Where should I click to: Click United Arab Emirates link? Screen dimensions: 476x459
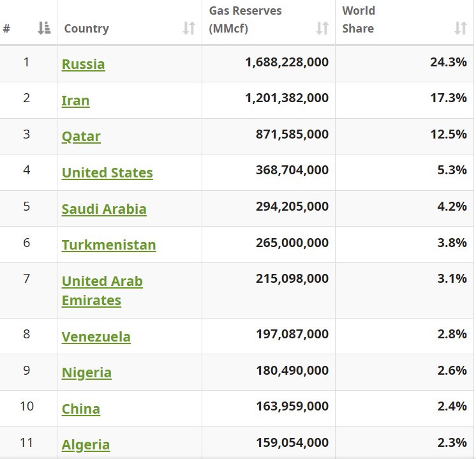(102, 290)
